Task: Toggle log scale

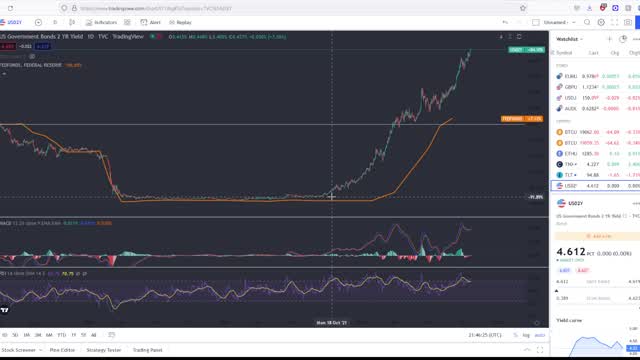Action: 526,335
